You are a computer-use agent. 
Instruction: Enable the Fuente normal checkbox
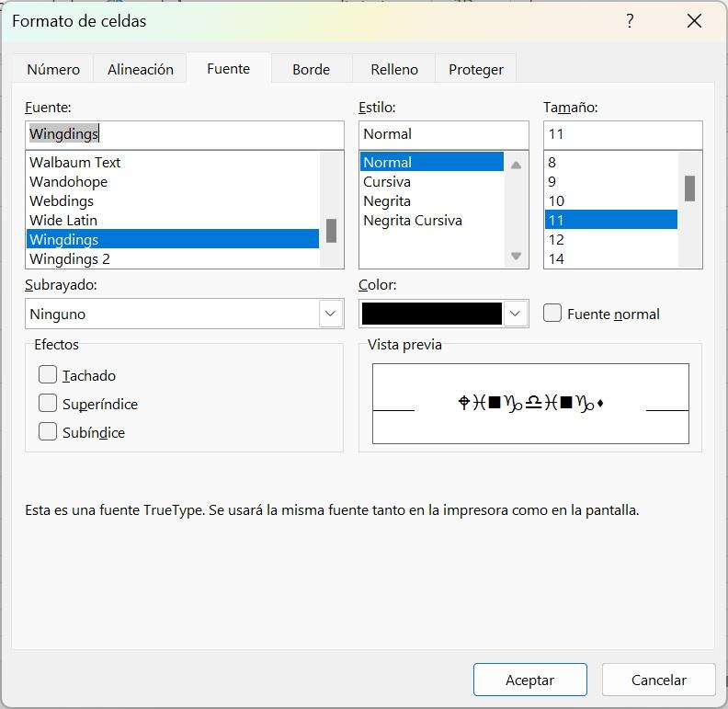click(552, 314)
